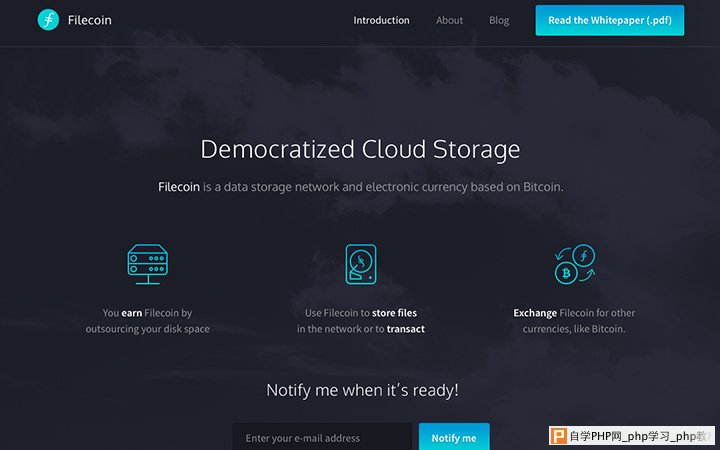
Task: Click the Democratized Cloud Storage heading
Action: coord(360,149)
